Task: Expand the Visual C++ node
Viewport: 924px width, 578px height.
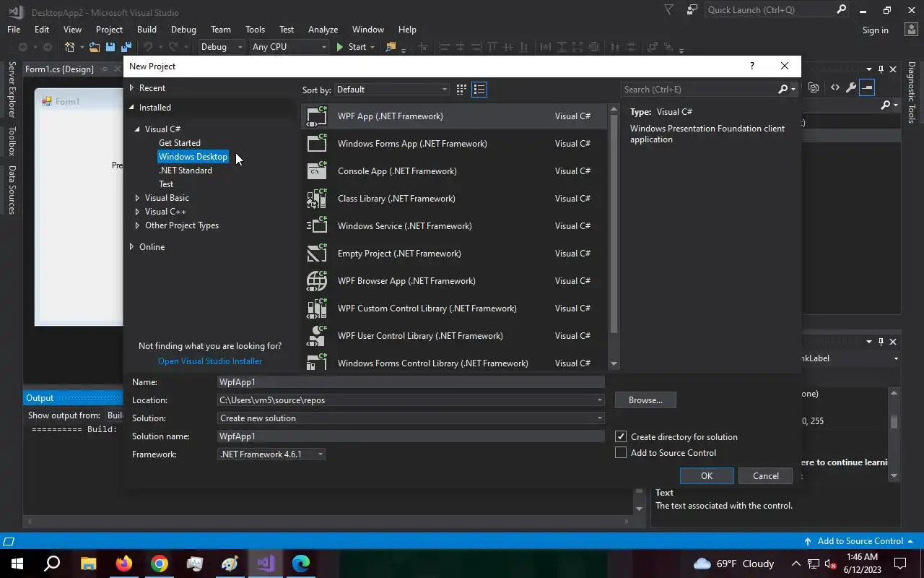Action: (137, 211)
